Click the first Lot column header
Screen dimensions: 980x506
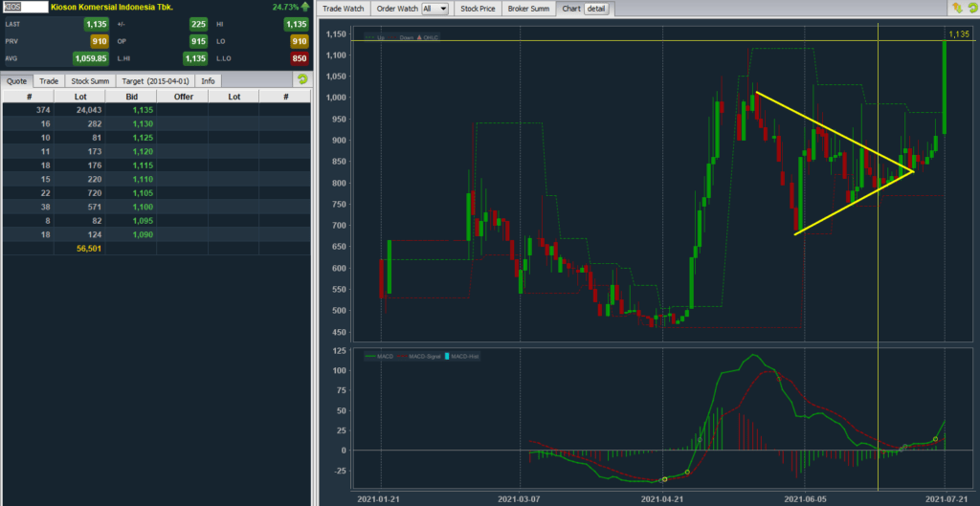pyautogui.click(x=80, y=97)
